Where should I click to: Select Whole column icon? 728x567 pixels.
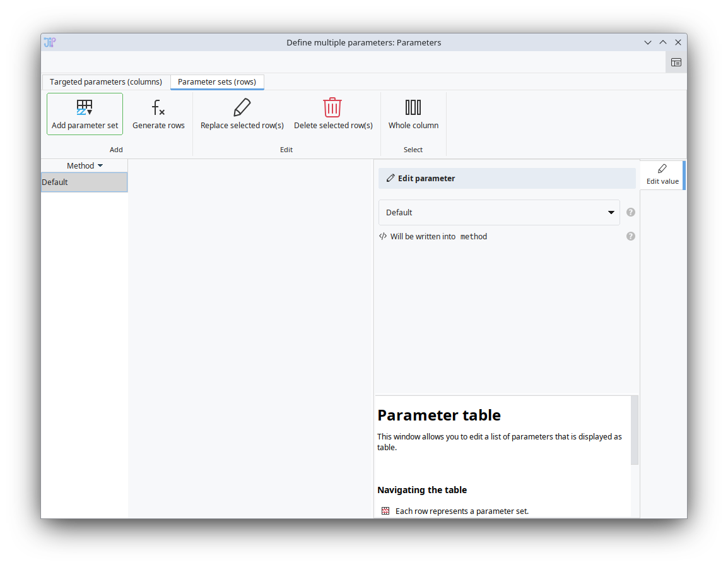pyautogui.click(x=413, y=107)
